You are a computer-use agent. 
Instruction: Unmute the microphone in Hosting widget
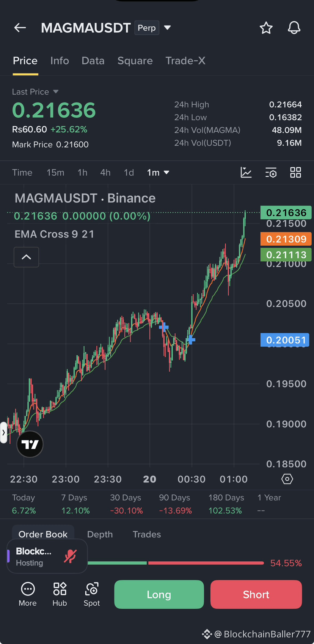70,556
